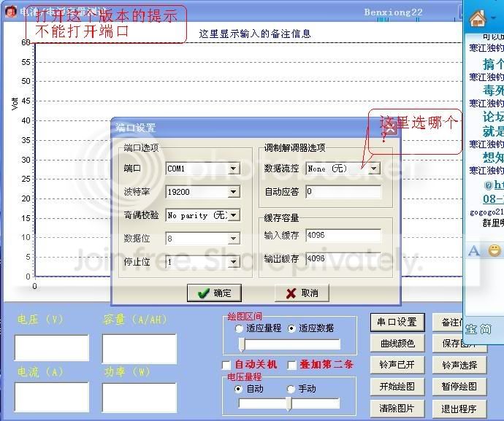Open the smiley emoji picker in chat
Screen dimensions: 504x421
pos(495,251)
